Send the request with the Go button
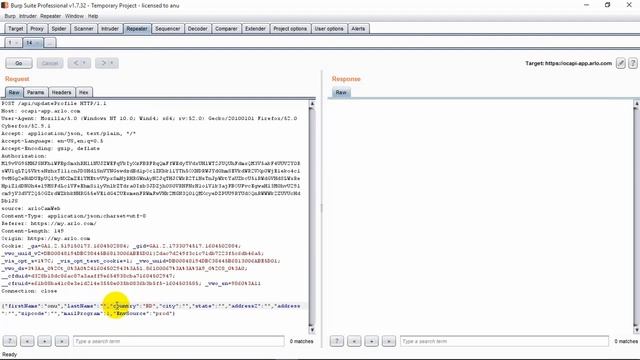640x360 pixels. 19,63
